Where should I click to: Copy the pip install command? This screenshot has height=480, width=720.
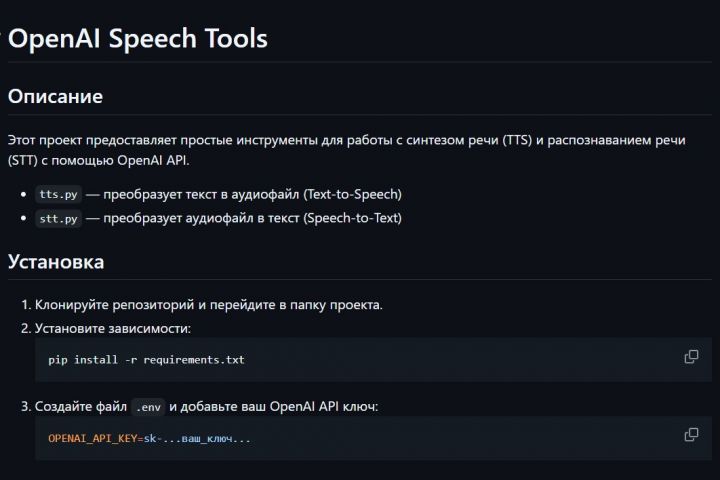tap(691, 357)
